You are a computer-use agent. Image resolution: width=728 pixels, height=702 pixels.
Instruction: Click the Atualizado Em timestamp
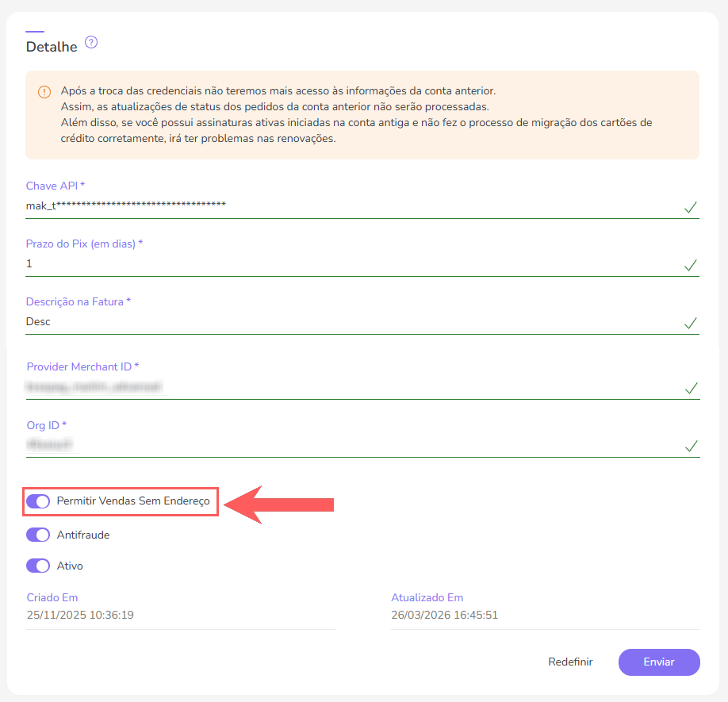point(444,615)
